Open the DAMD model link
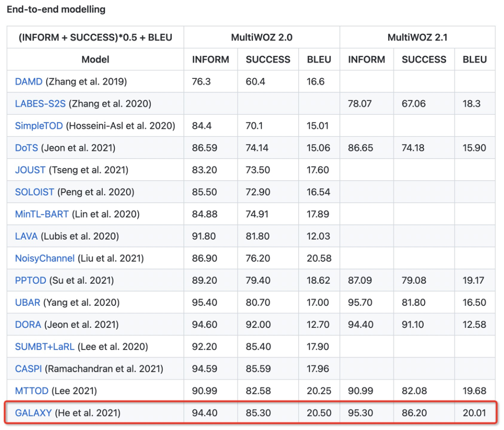Image resolution: width=504 pixels, height=430 pixels. pos(28,82)
